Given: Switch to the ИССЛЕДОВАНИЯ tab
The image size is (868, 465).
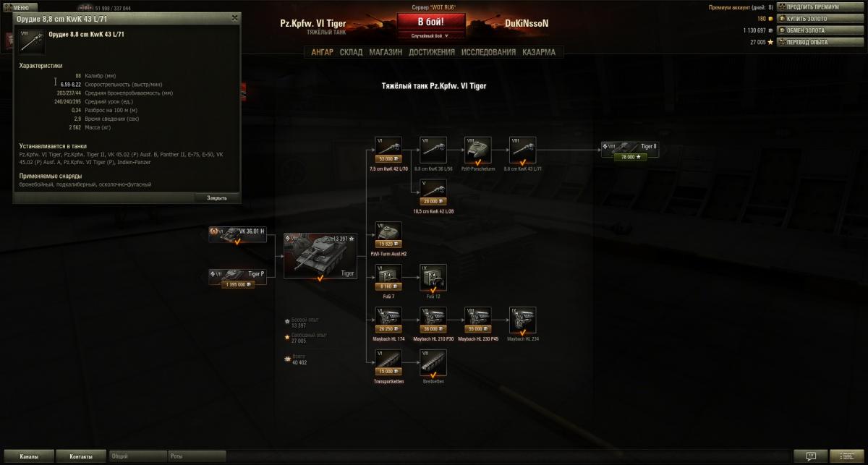Looking at the screenshot, I should pos(488,52).
